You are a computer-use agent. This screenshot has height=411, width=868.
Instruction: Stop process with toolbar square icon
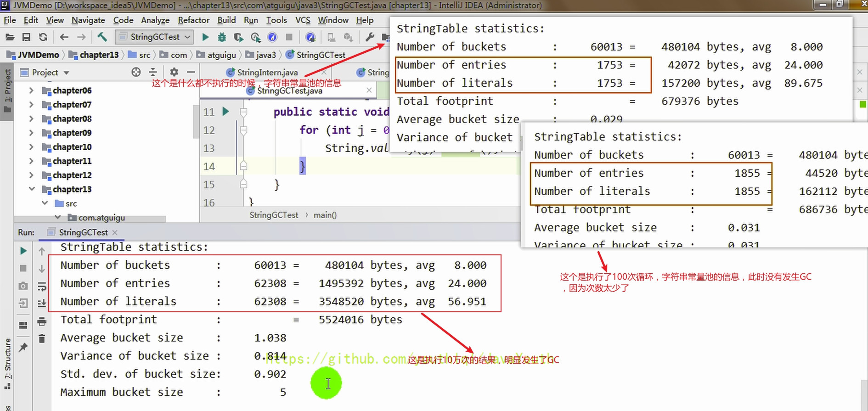(x=289, y=37)
